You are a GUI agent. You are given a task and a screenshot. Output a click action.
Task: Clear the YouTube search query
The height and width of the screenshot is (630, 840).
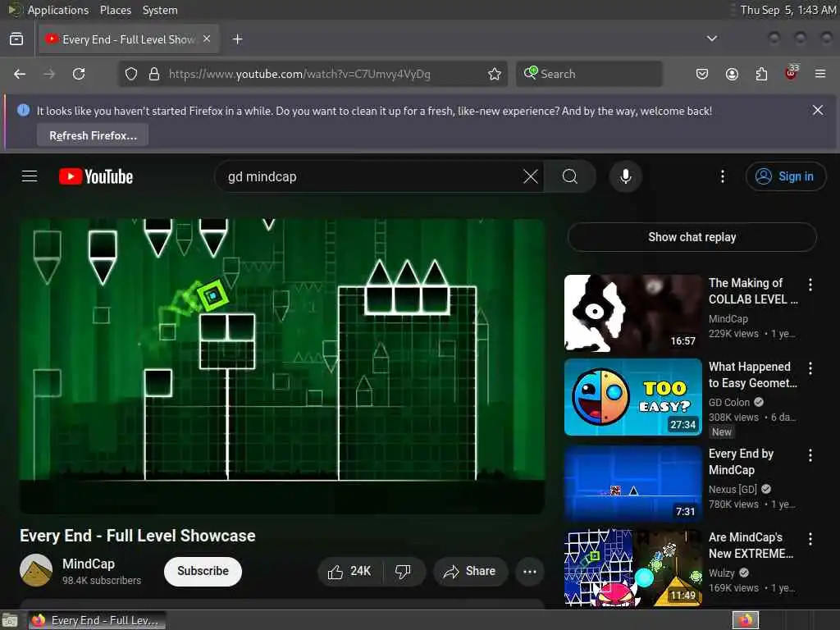(x=531, y=176)
